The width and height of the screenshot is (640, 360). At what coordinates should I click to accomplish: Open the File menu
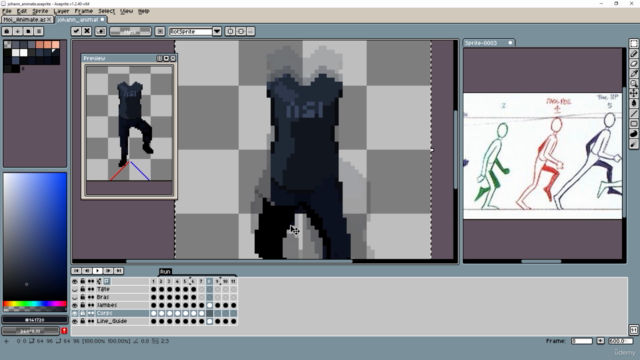click(7, 11)
